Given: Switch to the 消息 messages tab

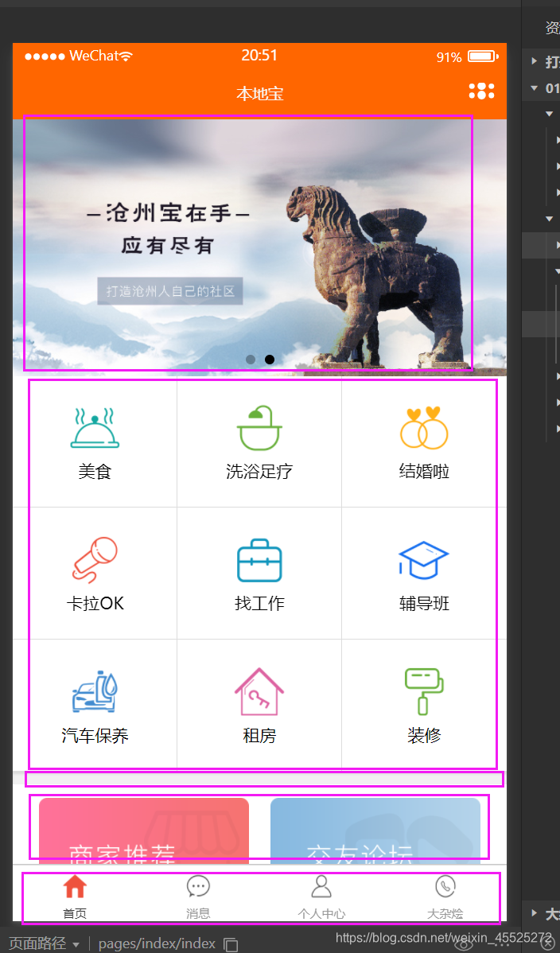Looking at the screenshot, I should pos(198,897).
